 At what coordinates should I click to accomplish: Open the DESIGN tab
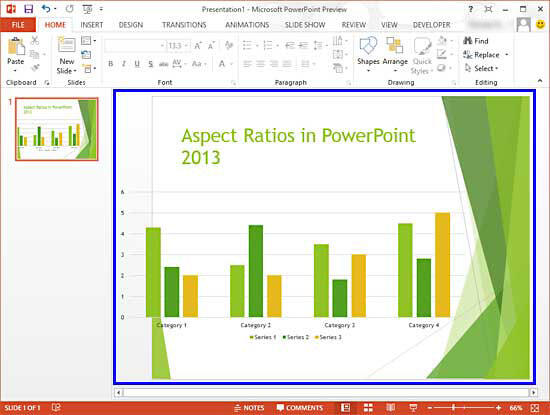click(131, 25)
